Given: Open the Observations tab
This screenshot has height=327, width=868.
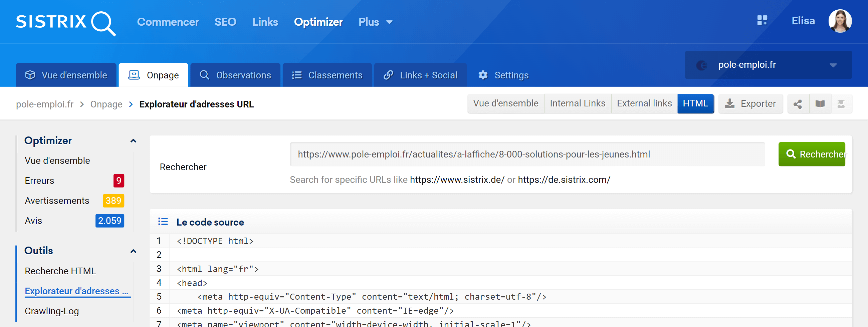Looking at the screenshot, I should click(235, 75).
